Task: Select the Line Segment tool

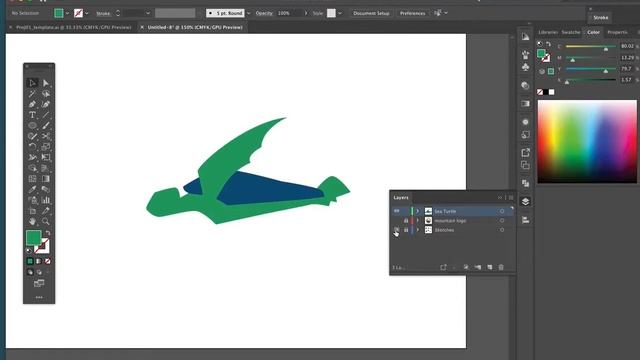Action: 46,115
